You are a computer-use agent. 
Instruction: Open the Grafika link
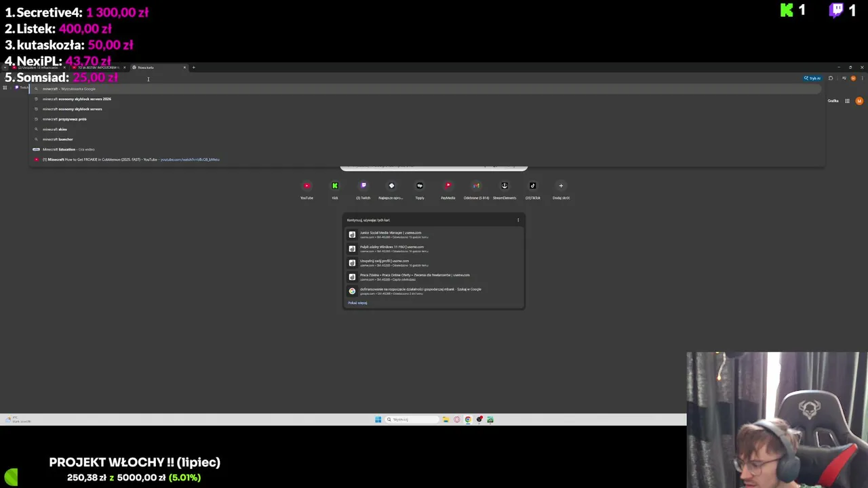pos(833,101)
